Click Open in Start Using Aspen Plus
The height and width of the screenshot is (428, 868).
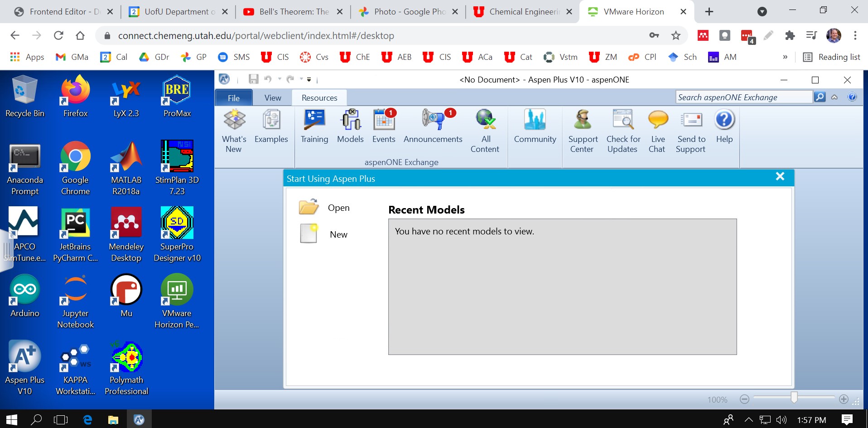pos(324,208)
